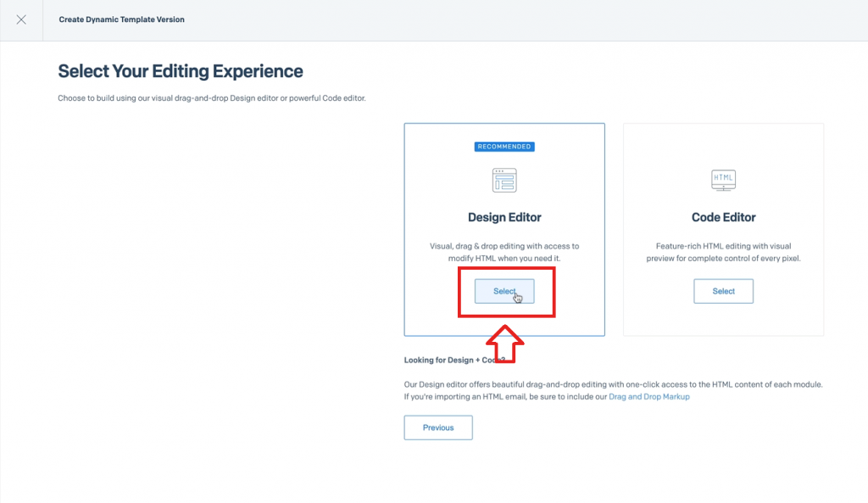
Task: Click the Design Editor drag & drop description
Action: (504, 252)
